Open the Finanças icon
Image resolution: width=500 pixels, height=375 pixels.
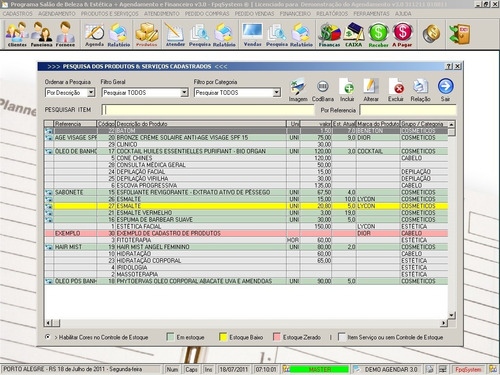329,34
